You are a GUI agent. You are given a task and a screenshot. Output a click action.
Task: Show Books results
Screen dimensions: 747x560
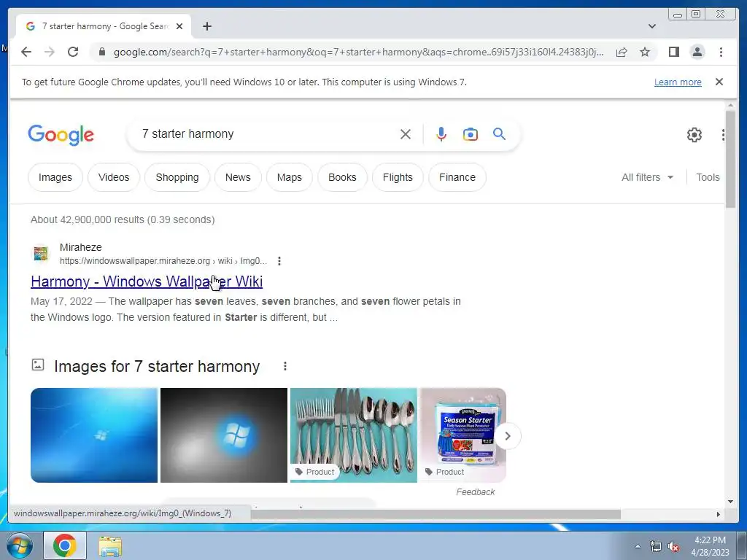click(342, 177)
